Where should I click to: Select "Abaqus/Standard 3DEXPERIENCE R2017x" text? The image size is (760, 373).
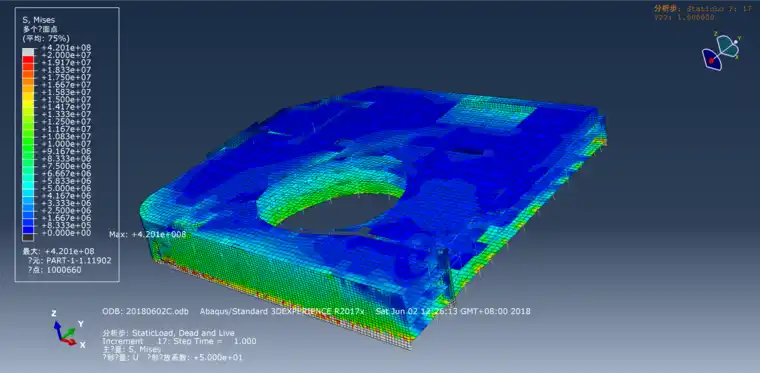[282, 311]
